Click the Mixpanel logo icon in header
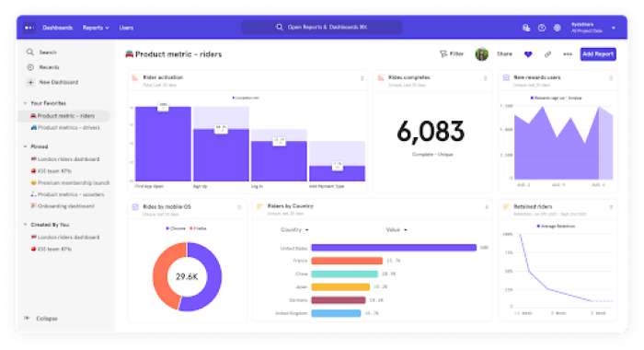 click(x=29, y=28)
